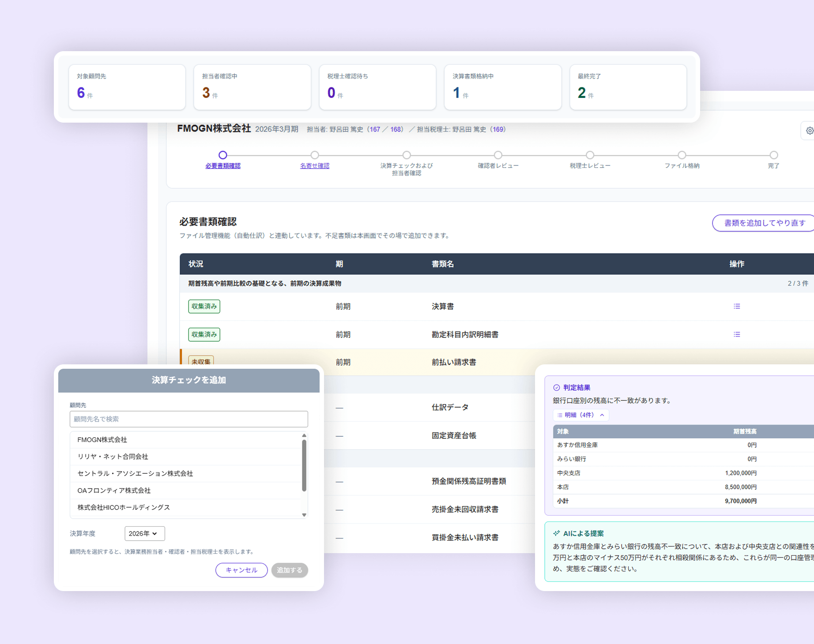814x644 pixels.
Task: Click the 本店 row in results table
Action: (683, 487)
